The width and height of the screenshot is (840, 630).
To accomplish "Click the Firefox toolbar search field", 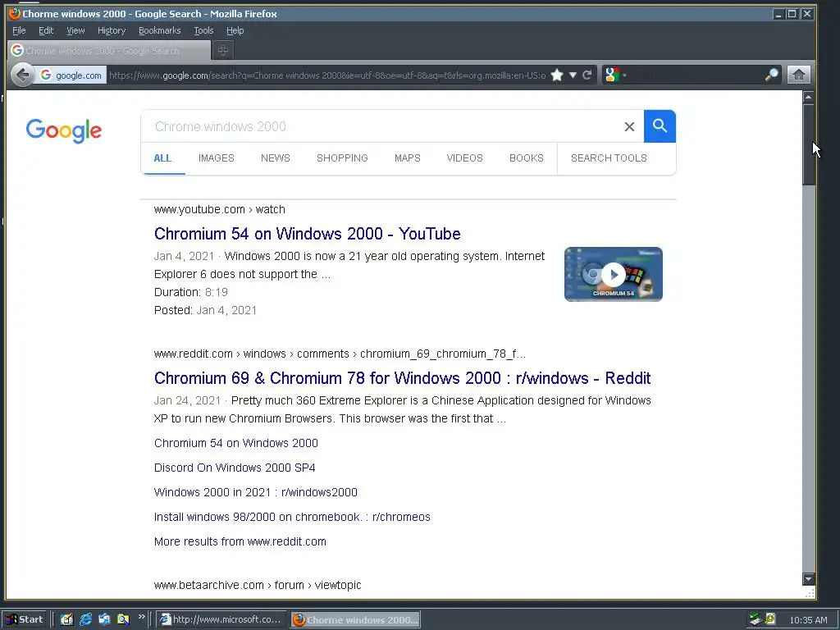I will [x=696, y=75].
